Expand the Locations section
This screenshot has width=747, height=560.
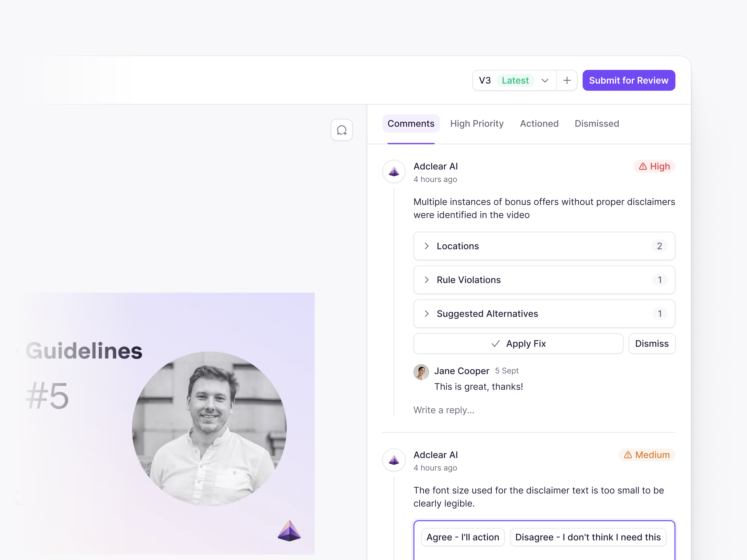click(x=544, y=246)
